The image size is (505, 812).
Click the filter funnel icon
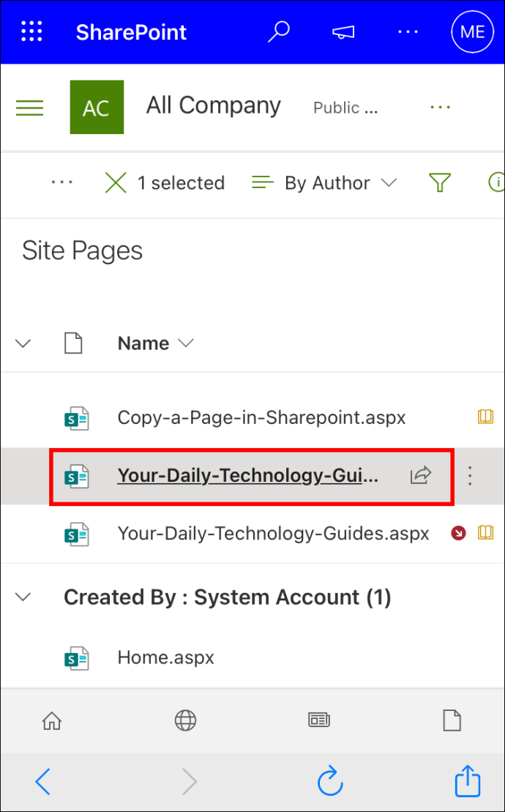(x=440, y=183)
